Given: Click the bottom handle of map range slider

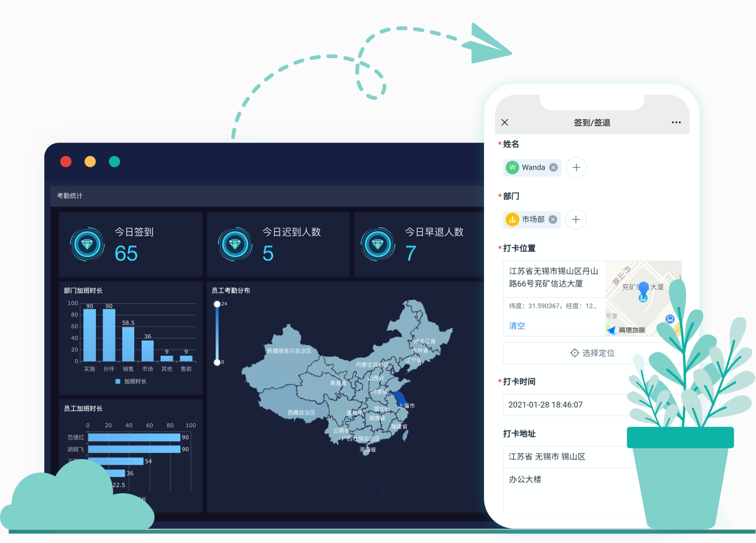Looking at the screenshot, I should [217, 362].
